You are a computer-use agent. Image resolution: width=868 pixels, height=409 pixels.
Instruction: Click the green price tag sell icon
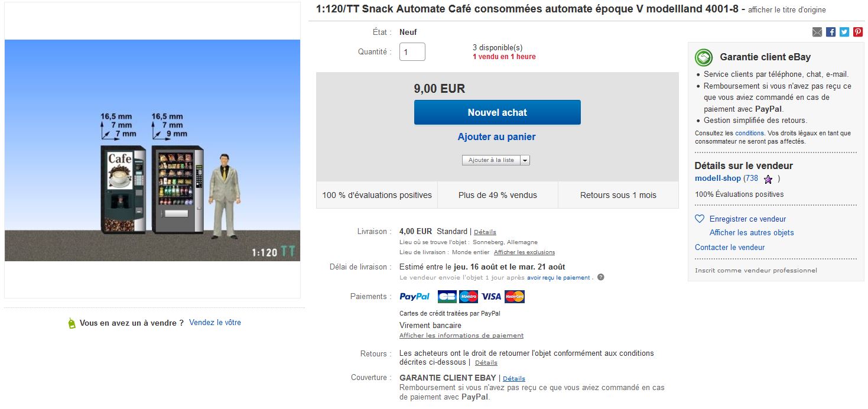[x=72, y=323]
